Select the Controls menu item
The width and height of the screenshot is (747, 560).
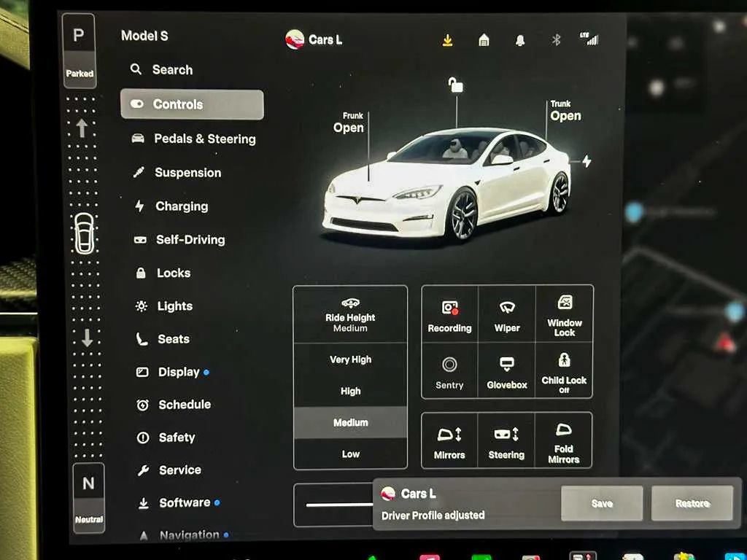(192, 104)
